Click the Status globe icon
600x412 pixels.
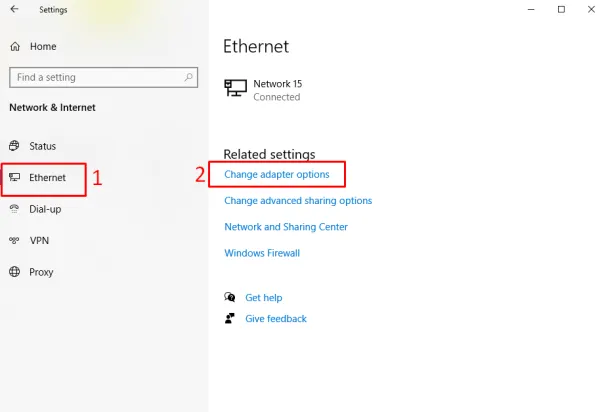pyautogui.click(x=15, y=146)
